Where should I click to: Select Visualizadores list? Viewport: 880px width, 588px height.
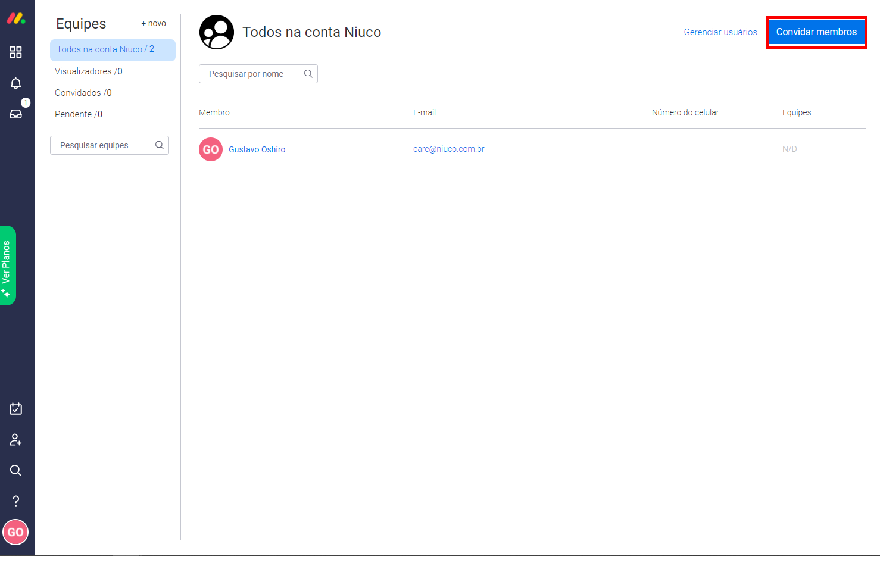tap(89, 71)
